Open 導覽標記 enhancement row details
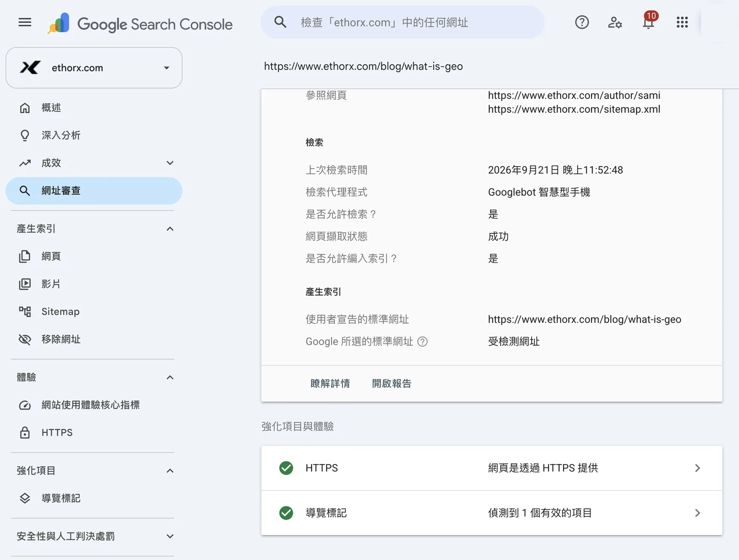 (491, 513)
